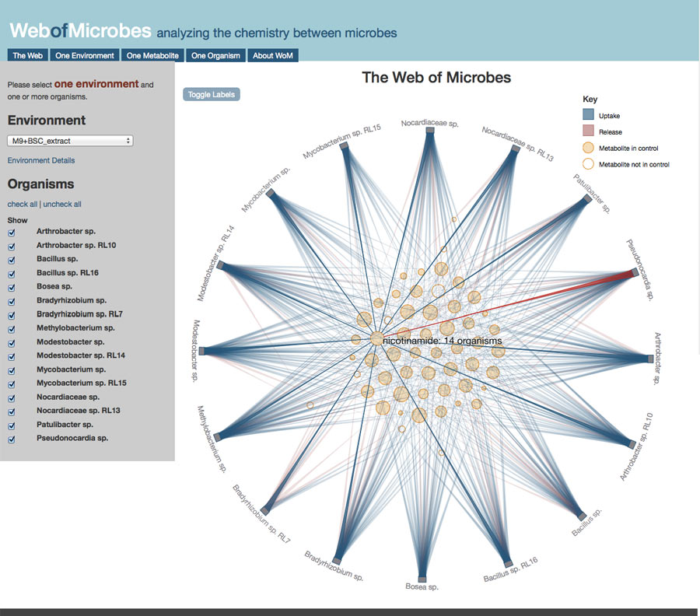Open the Environment Details link
Screen dimensions: 700x616
click(41, 160)
